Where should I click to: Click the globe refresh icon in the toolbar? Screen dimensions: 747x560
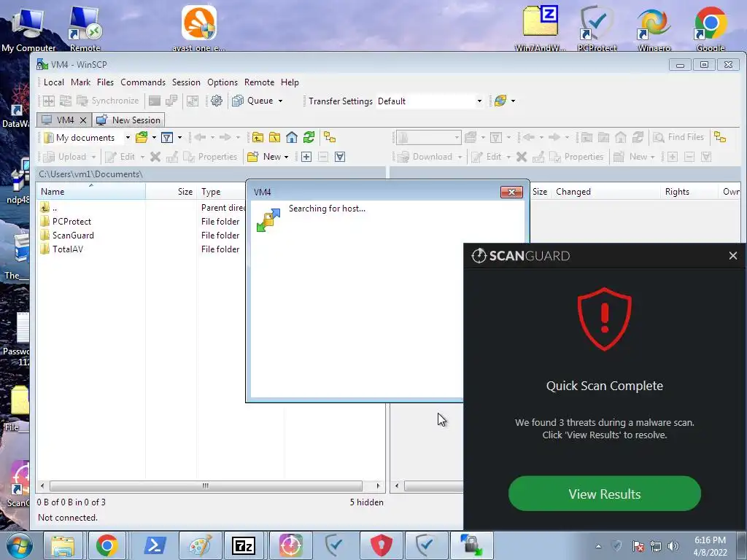coord(500,101)
